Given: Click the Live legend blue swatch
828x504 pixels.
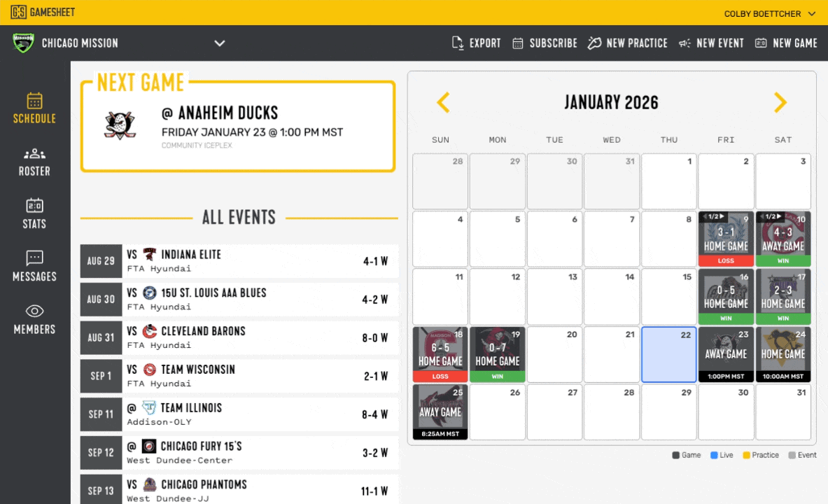Looking at the screenshot, I should (714, 456).
